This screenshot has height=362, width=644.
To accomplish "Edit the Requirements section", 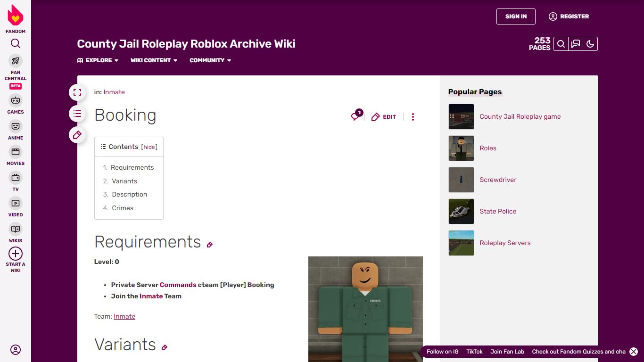I will coord(210,245).
